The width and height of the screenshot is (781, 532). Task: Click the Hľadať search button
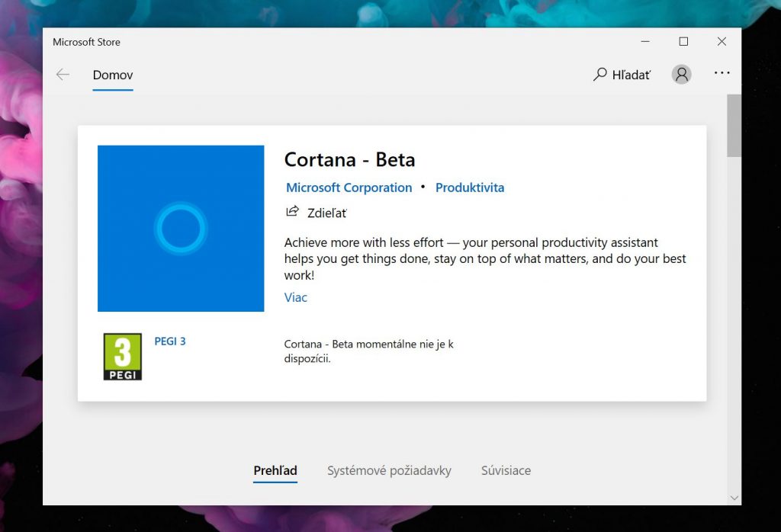click(x=622, y=75)
